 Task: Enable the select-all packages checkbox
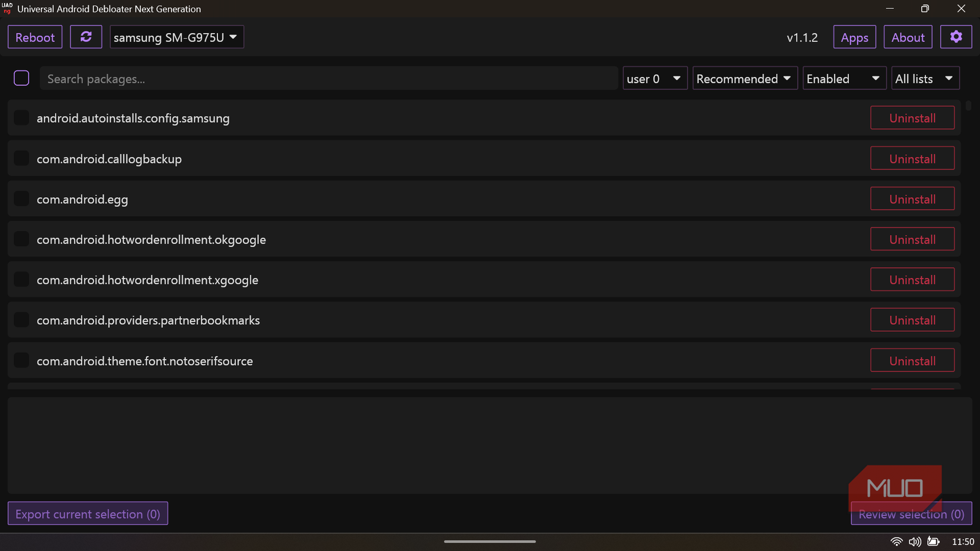click(x=21, y=78)
